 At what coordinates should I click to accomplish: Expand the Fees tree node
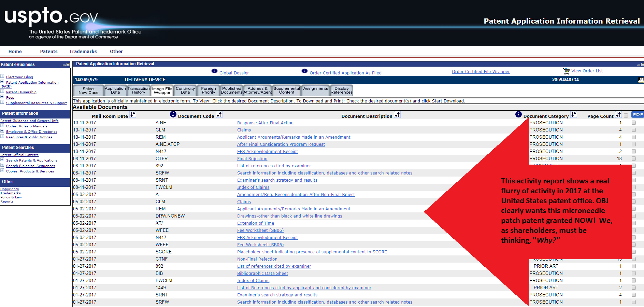tap(2, 97)
